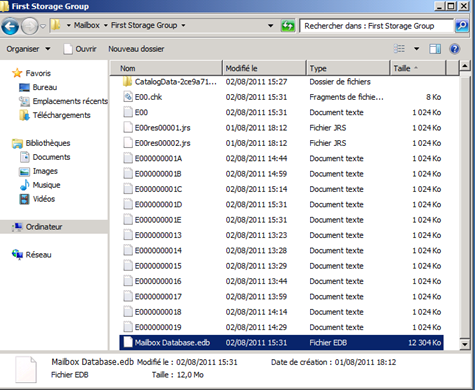This screenshot has width=475, height=390.
Task: Open Musique library
Action: (46, 185)
